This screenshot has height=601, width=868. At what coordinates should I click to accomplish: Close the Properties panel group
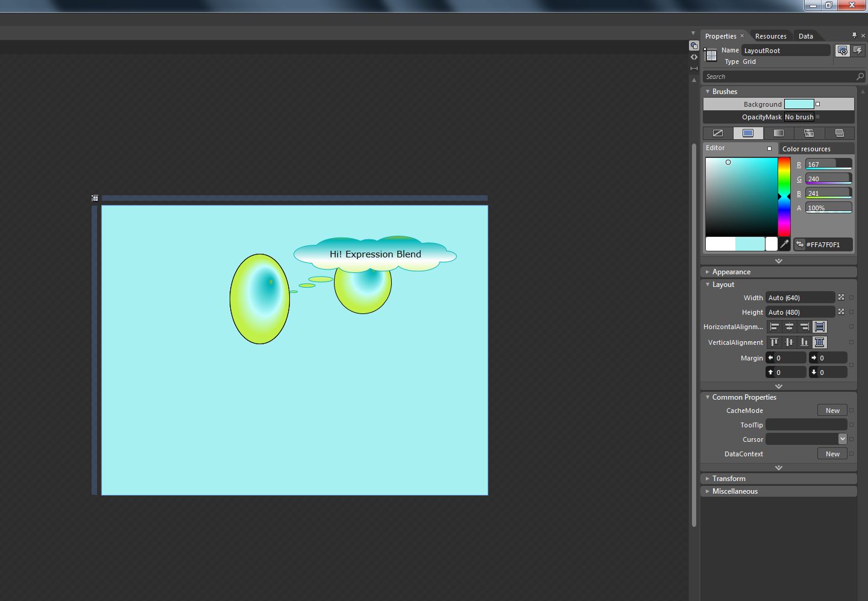(x=863, y=36)
